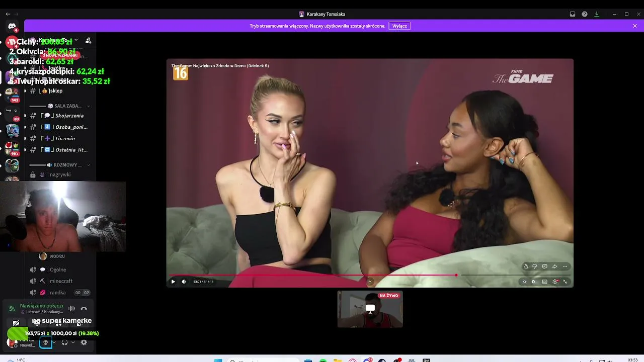Collapse the ROZMOWY category
644x362 pixels.
(x=60, y=165)
